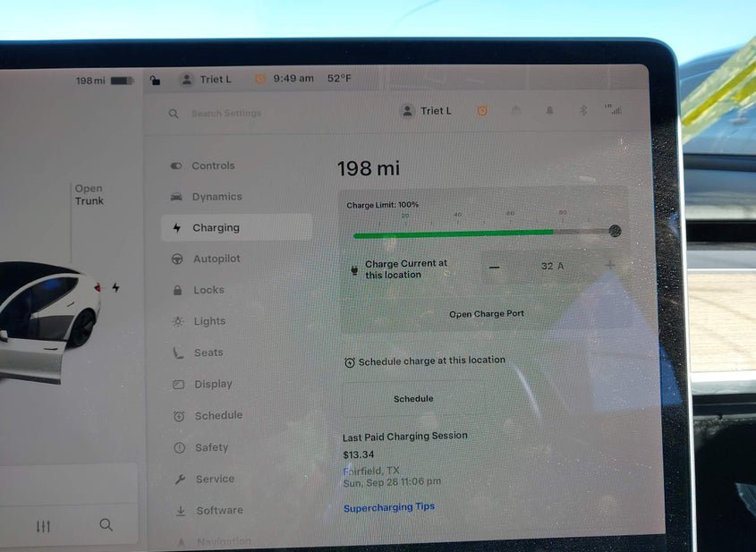Image resolution: width=756 pixels, height=552 pixels.
Task: Open the Lights settings menu
Action: pyautogui.click(x=209, y=321)
